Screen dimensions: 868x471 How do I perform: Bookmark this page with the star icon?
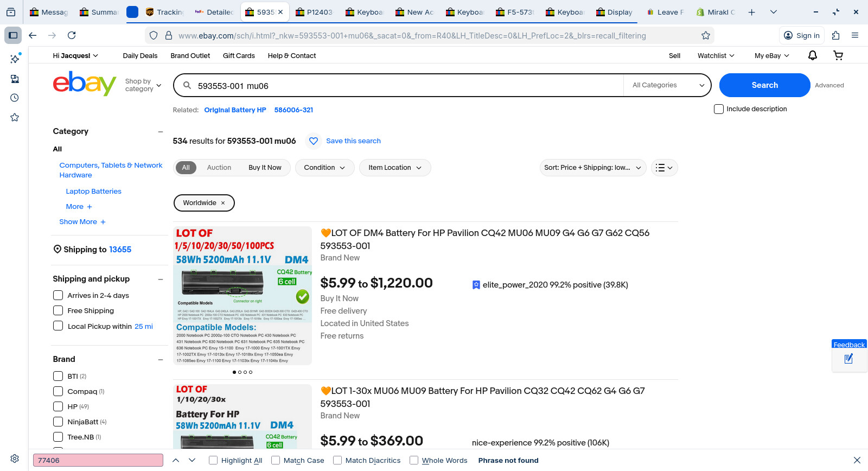coord(705,35)
